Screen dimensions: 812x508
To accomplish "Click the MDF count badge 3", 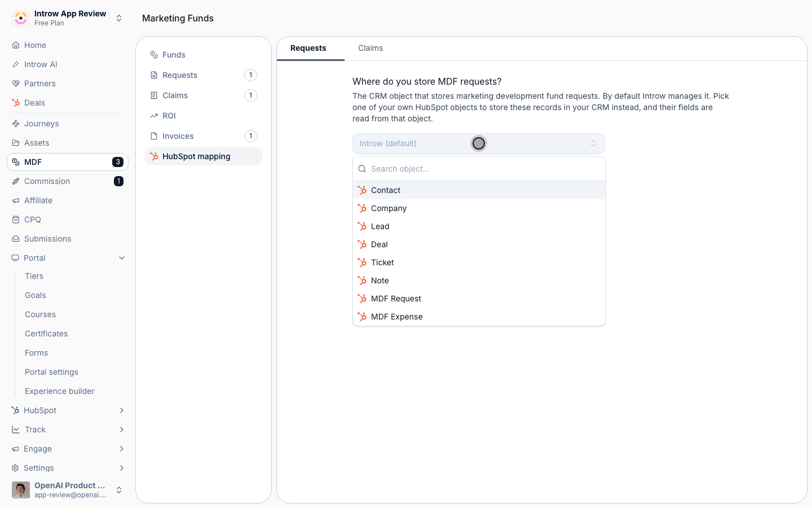I will coord(118,162).
